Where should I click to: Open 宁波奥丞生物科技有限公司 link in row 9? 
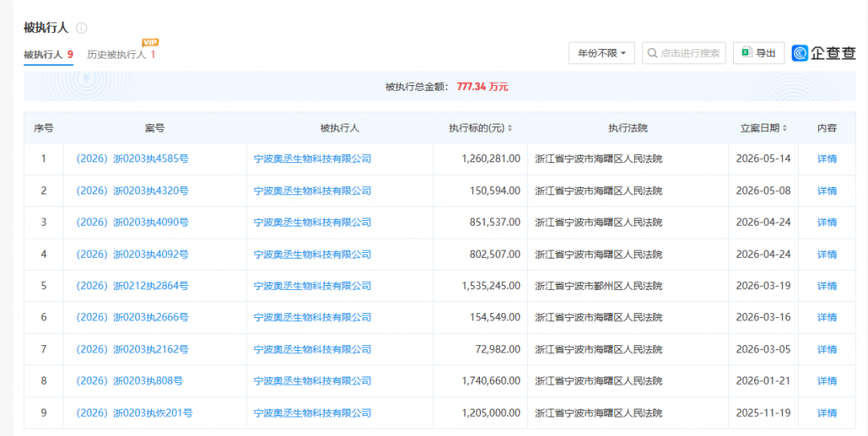tap(312, 414)
